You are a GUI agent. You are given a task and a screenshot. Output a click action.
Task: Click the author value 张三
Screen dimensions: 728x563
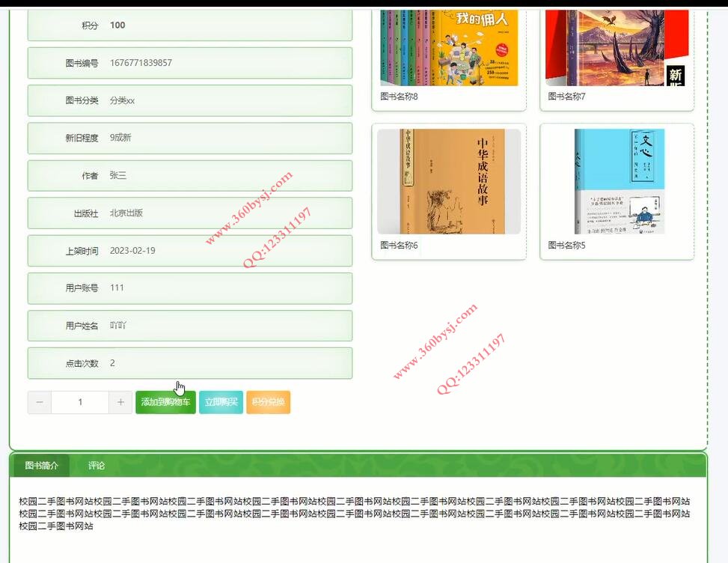pos(118,176)
